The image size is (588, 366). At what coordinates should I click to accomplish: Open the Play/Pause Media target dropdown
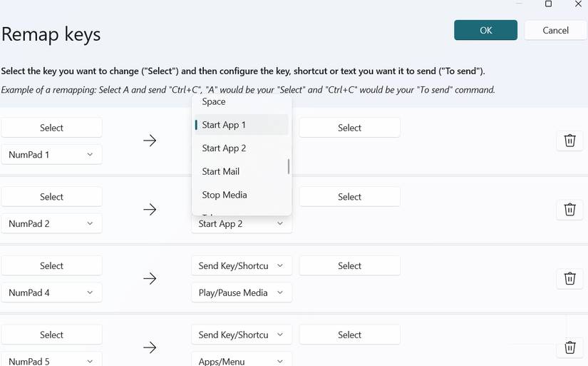241,293
